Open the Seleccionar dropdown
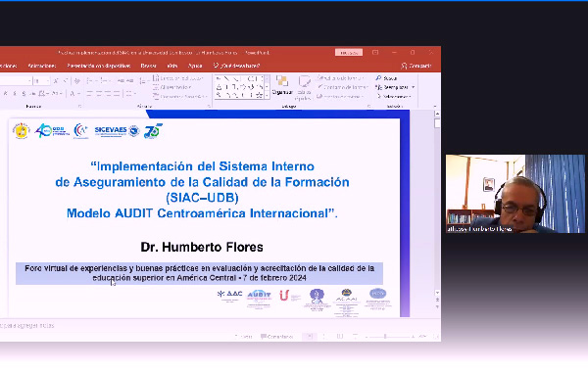The height and width of the screenshot is (372, 588). click(x=394, y=96)
